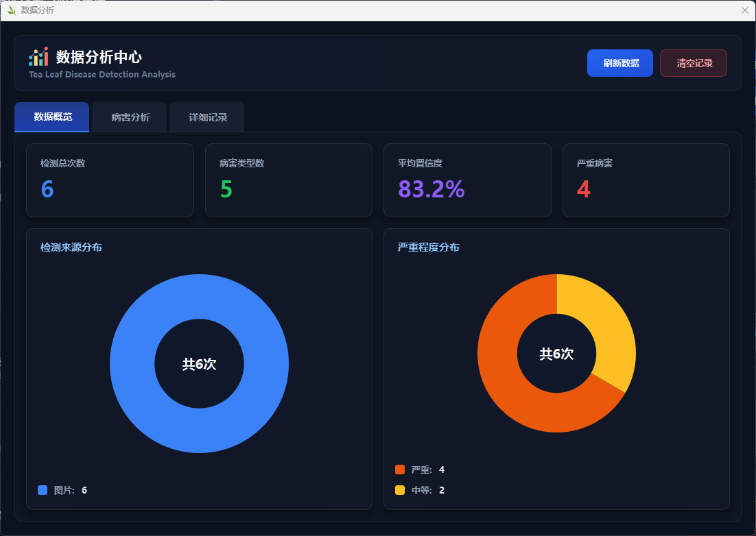Screen dimensions: 756x536
Task: Select the 检测总次数 stat card
Action: tap(110, 180)
